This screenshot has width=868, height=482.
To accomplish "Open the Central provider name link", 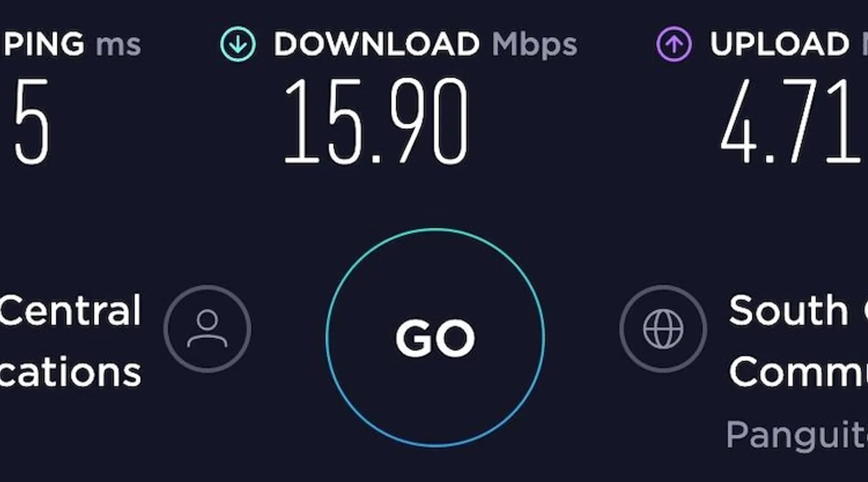I will pyautogui.click(x=70, y=310).
